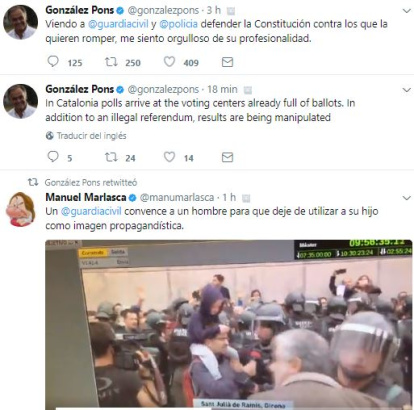Viewport: 414px width, 410px height.
Task: Open the @guardiacivil mention in Marlasca's tweet
Action: click(x=91, y=211)
